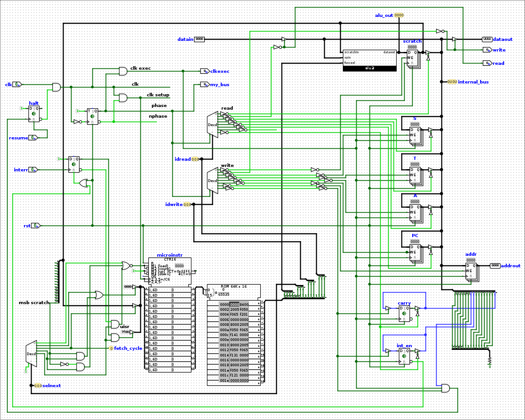This screenshot has width=525, height=420.
Task: Select the dataout output pin
Action: click(487, 39)
